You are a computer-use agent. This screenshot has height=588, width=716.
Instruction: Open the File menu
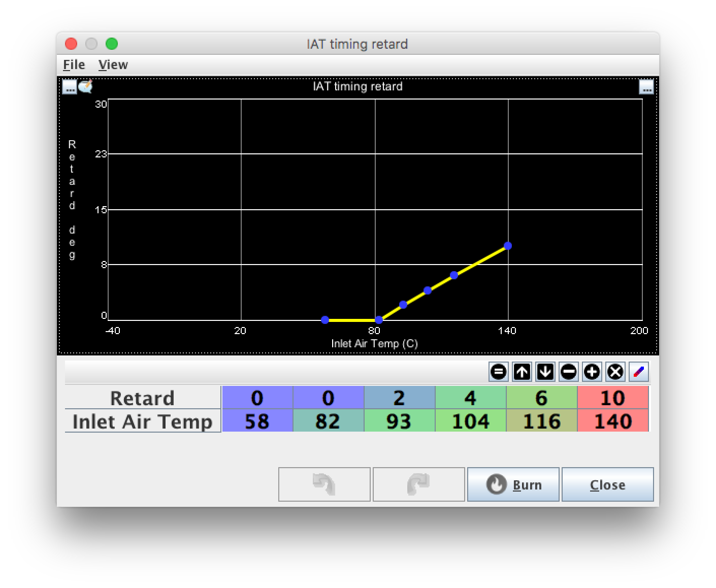pos(74,64)
